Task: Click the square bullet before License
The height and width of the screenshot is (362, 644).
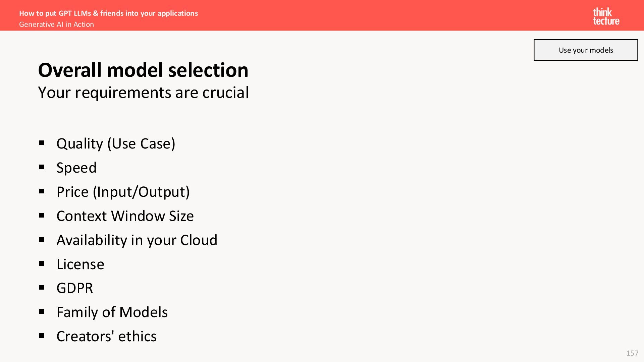Action: (x=42, y=264)
